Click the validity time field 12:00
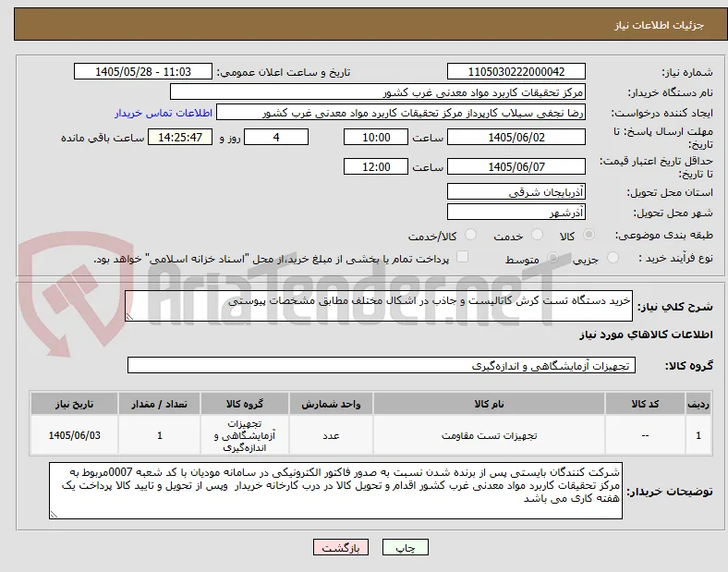 point(376,166)
